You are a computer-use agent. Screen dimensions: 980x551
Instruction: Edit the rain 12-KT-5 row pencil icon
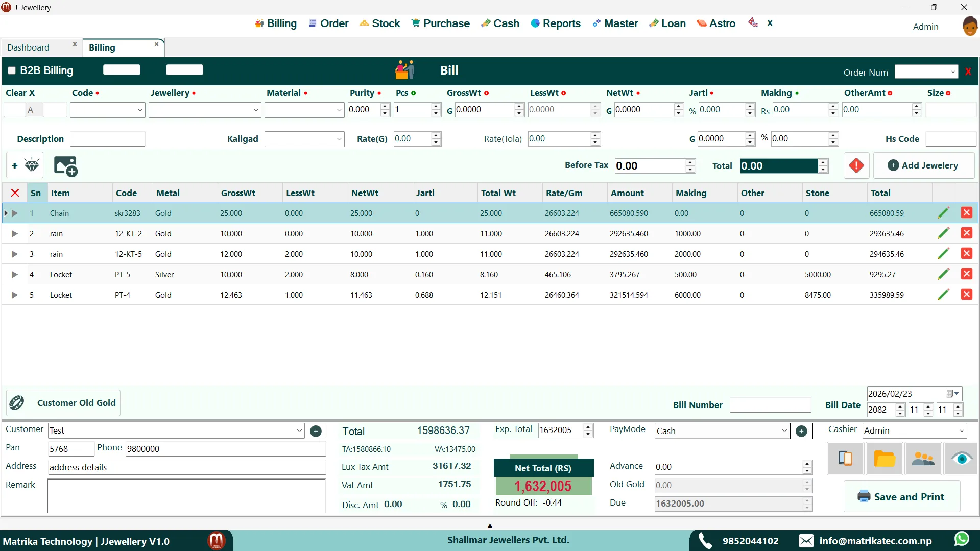coord(943,254)
